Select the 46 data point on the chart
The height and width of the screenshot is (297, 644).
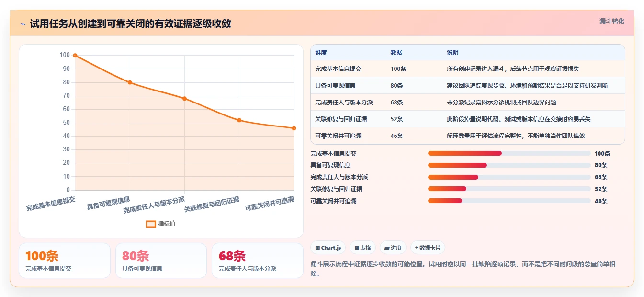[294, 128]
